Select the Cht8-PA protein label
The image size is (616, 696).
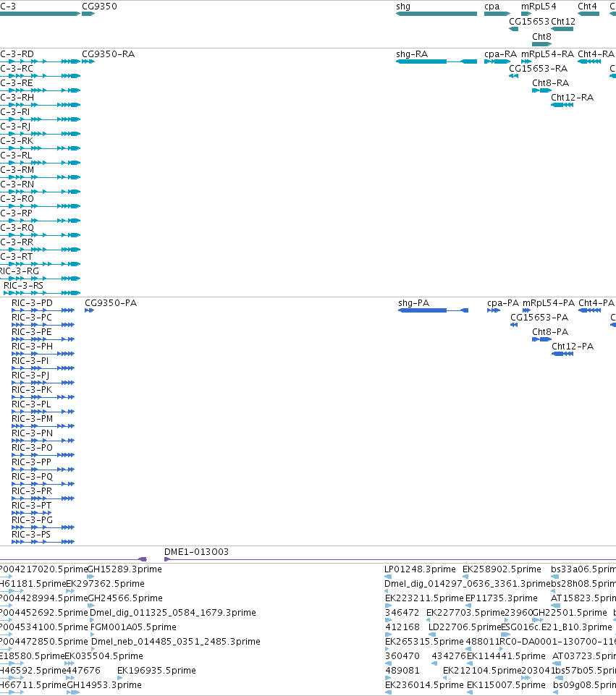click(x=550, y=331)
